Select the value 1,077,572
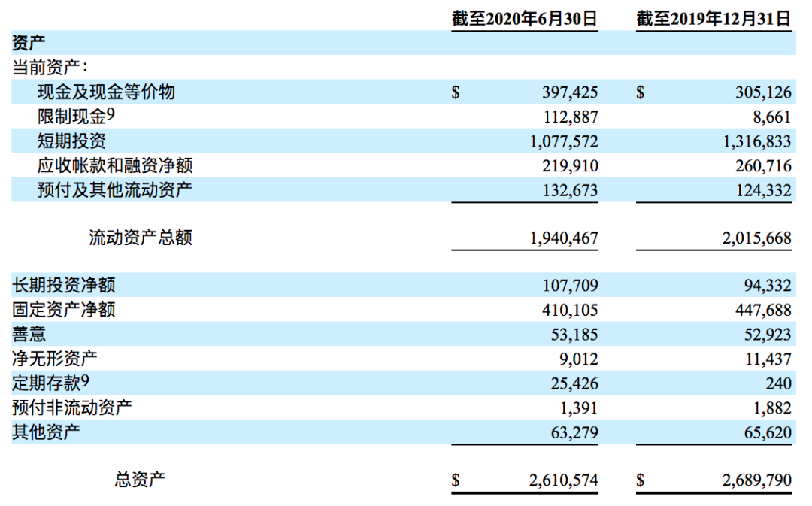Image resolution: width=812 pixels, height=506 pixels. [564, 141]
